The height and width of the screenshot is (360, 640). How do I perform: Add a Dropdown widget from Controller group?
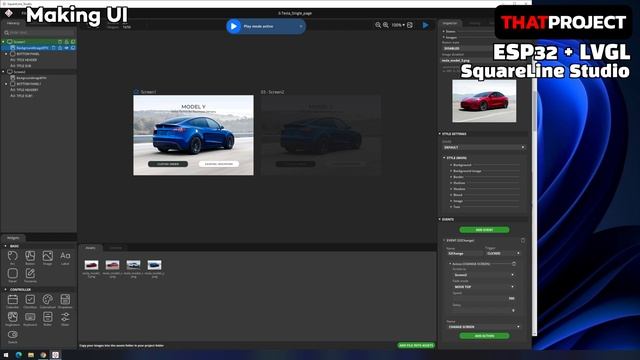tap(65, 301)
